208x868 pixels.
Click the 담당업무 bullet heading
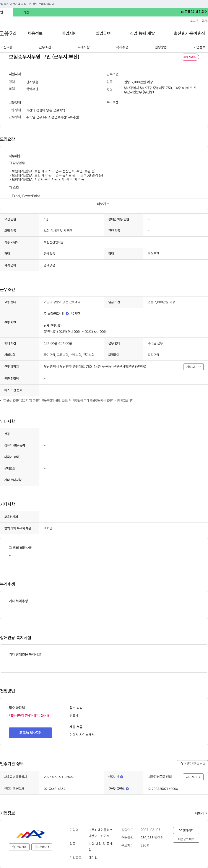[x=17, y=163]
